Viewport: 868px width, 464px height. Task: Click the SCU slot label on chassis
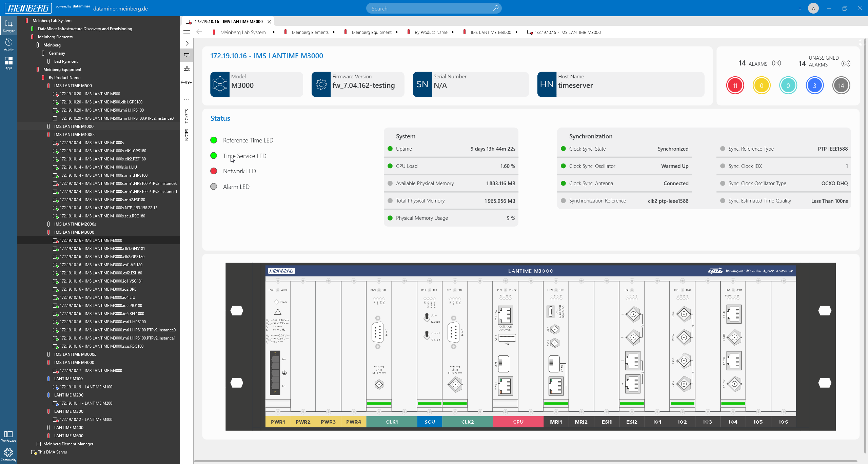click(x=430, y=422)
